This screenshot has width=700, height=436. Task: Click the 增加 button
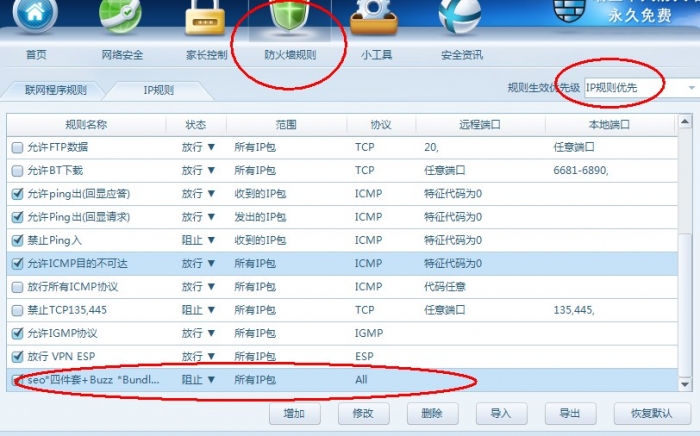294,414
